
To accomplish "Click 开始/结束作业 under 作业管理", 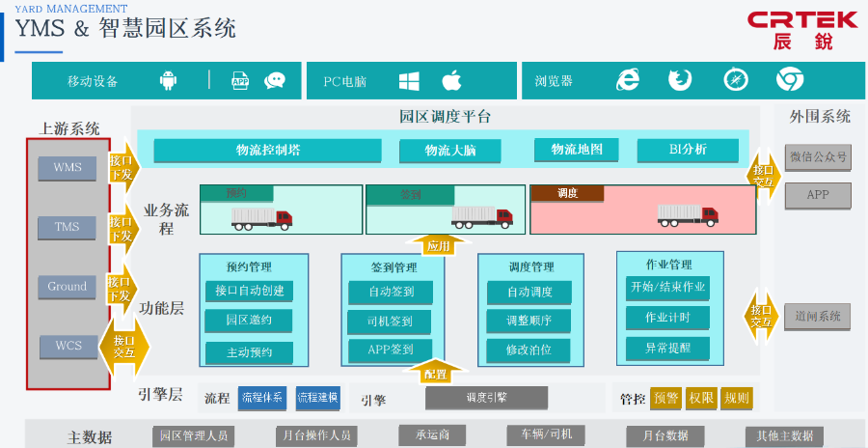I will [667, 288].
